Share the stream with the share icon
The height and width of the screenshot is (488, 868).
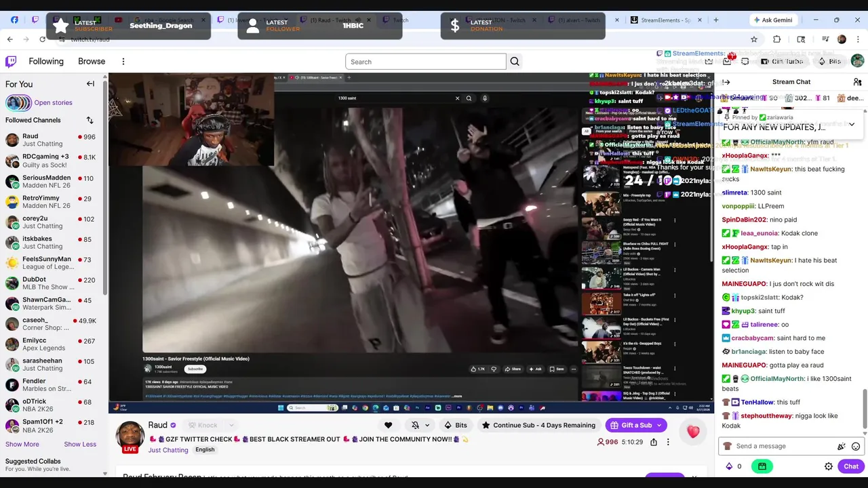654,442
